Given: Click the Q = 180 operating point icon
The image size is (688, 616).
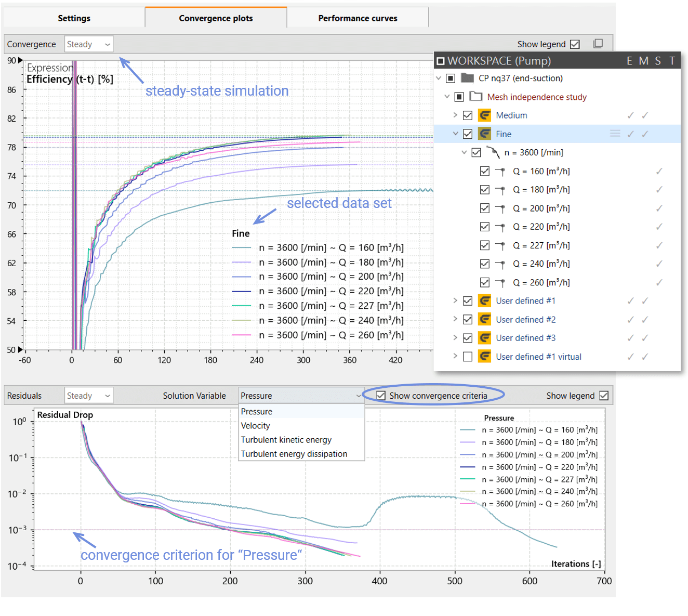Looking at the screenshot, I should [500, 190].
